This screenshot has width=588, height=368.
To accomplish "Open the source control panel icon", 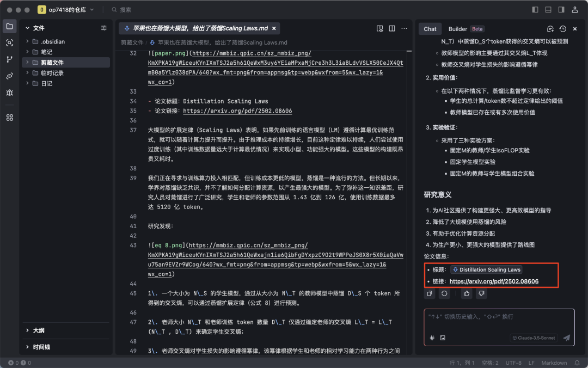I will click(x=10, y=59).
